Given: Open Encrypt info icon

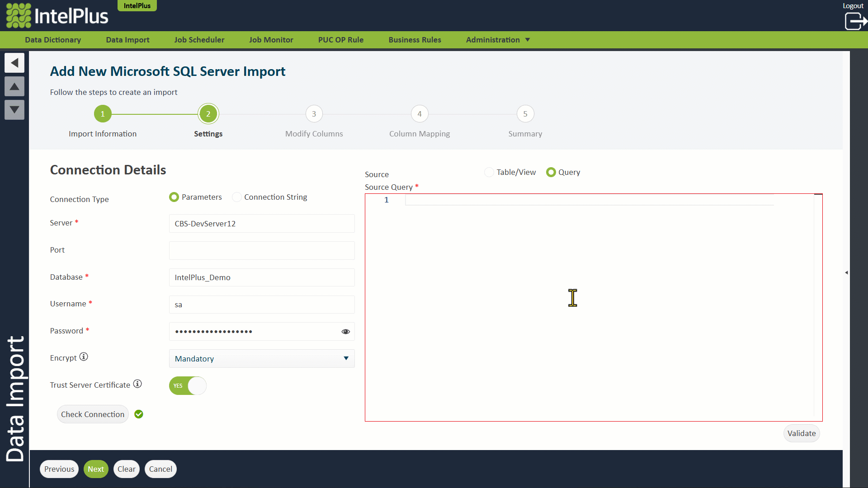Looking at the screenshot, I should tap(84, 357).
